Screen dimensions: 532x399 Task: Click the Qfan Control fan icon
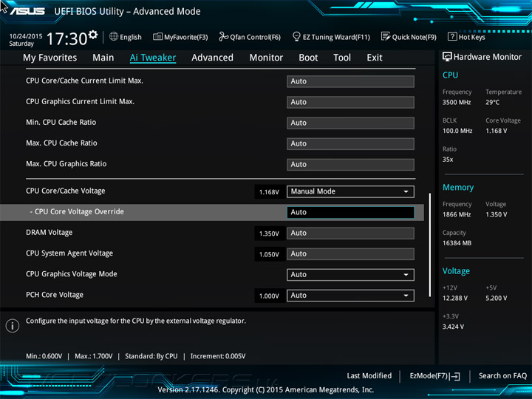pos(223,36)
